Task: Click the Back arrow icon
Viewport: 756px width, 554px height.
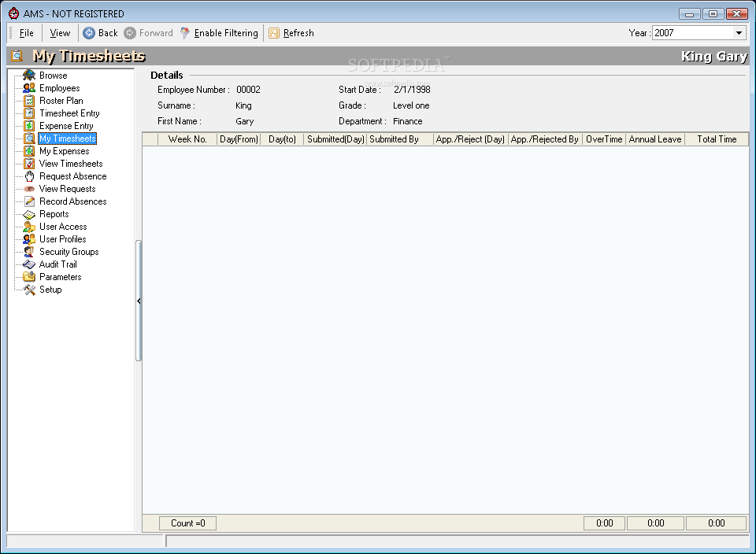Action: [89, 33]
